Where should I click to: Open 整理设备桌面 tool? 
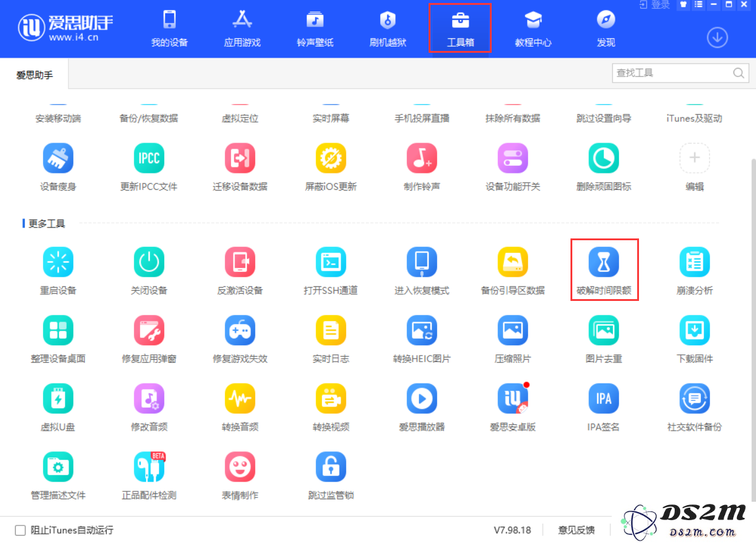58,330
